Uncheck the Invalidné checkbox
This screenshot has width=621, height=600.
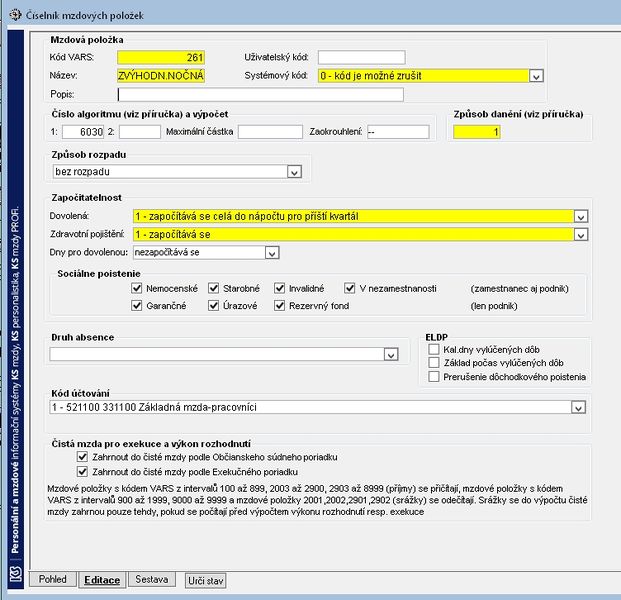pyautogui.click(x=280, y=288)
